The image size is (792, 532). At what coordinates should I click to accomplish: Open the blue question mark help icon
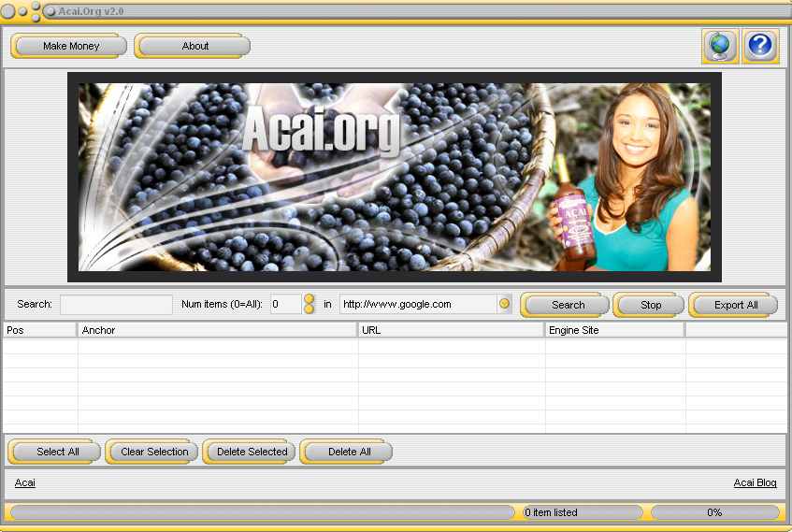760,46
